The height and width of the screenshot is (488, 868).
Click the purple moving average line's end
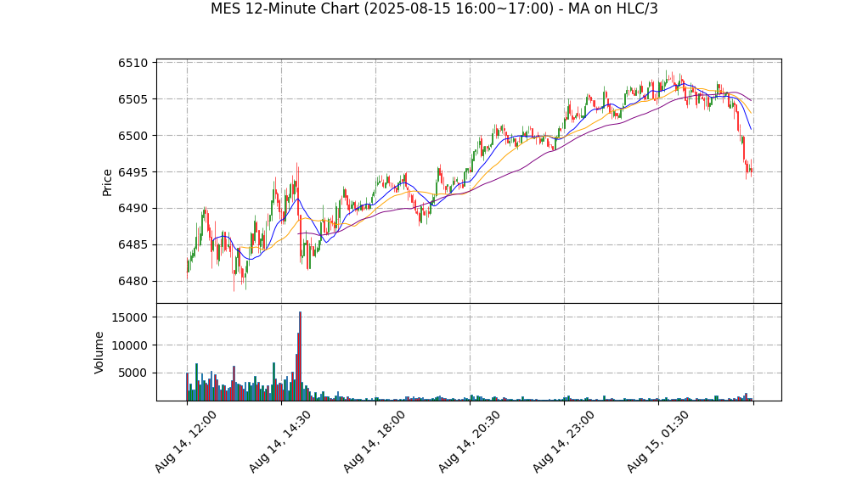751,100
